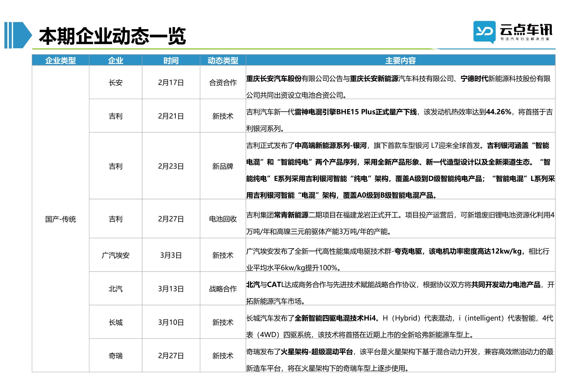588x392 pixels.
Task: Click the "新品牌" type cell
Action: tap(223, 166)
